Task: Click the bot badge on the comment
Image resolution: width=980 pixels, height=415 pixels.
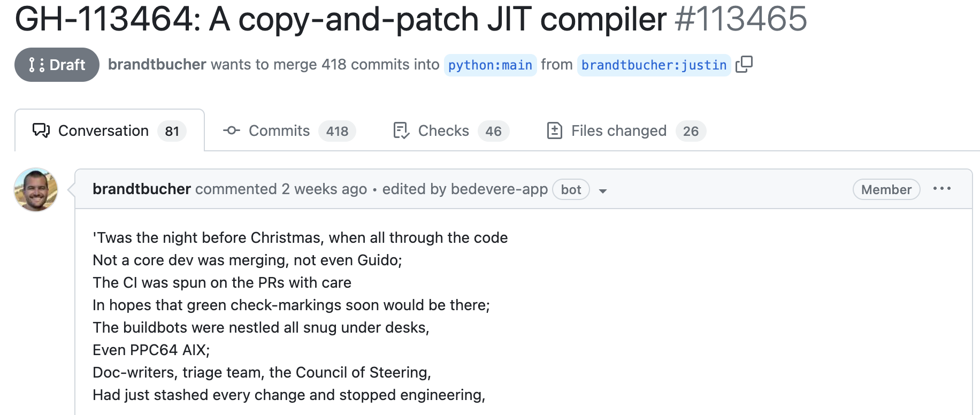Action: (570, 189)
